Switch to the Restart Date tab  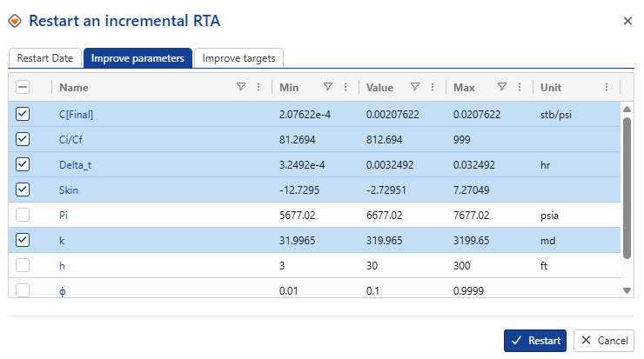[x=45, y=58]
